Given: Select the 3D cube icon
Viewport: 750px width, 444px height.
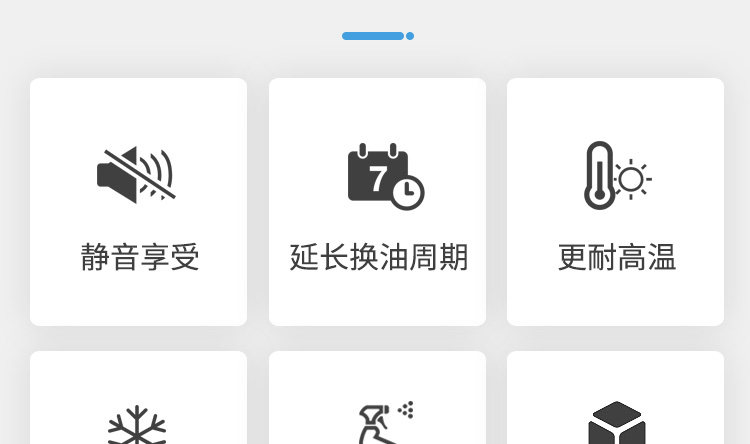Looking at the screenshot, I should [x=617, y=422].
